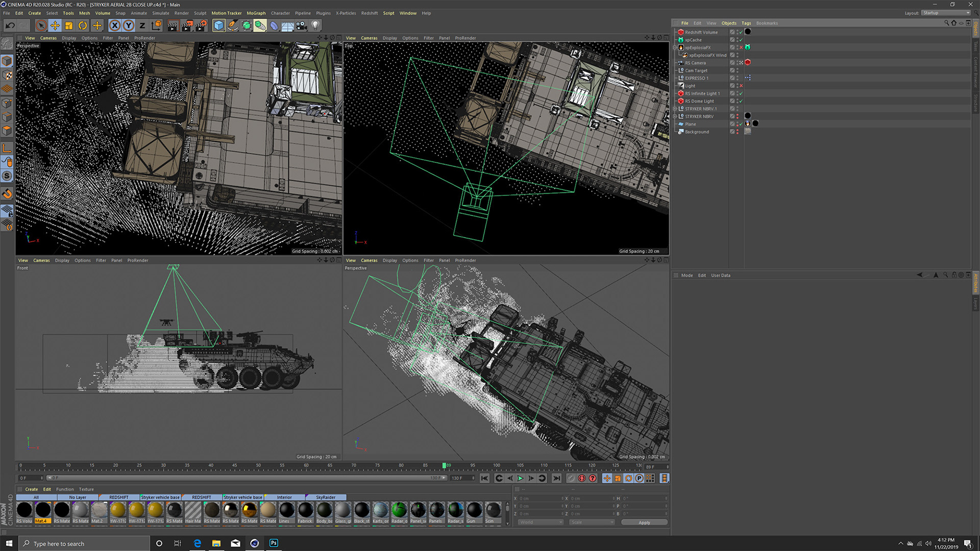Click the Light bulb icon

[315, 25]
